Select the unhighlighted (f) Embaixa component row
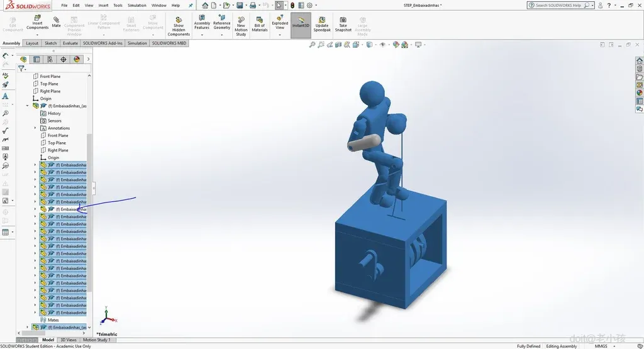 point(63,209)
